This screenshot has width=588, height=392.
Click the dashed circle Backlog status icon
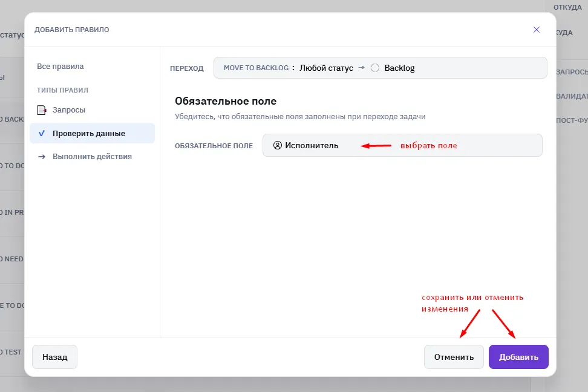pos(375,68)
